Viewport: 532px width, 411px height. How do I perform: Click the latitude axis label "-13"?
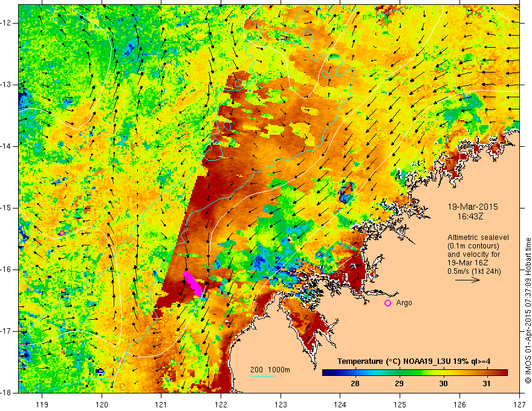(x=7, y=85)
